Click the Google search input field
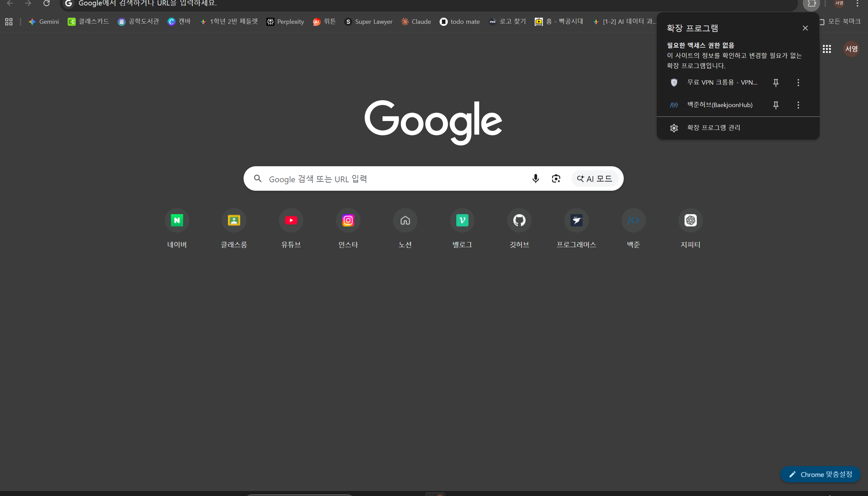 (395, 179)
